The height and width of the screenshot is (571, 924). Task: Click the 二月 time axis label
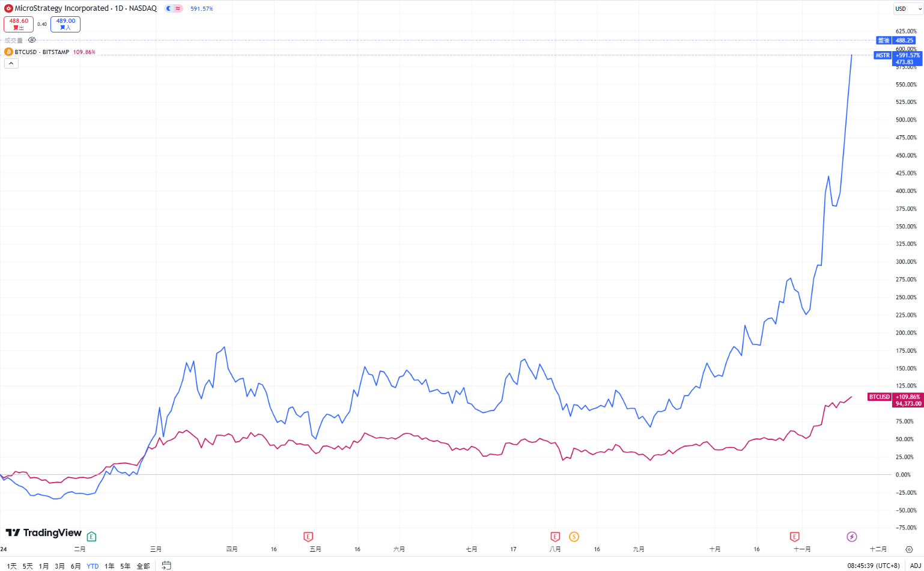[80, 549]
